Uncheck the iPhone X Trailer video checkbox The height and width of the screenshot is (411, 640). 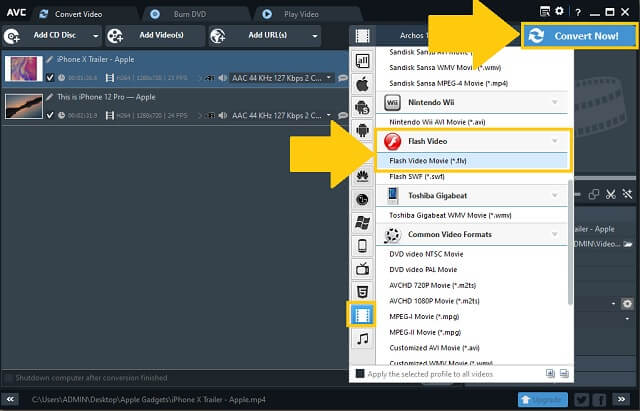(x=50, y=78)
